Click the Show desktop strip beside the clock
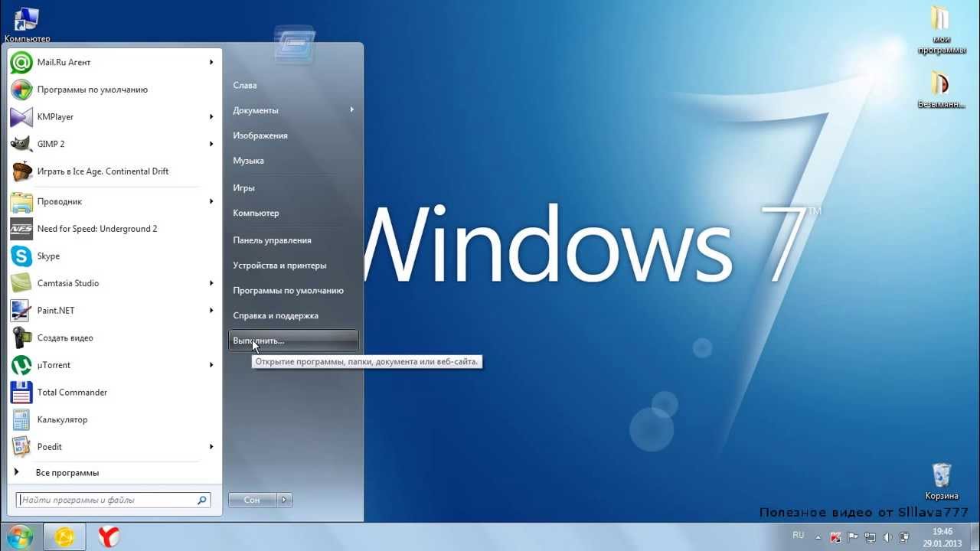This screenshot has height=551, width=980. [974, 537]
